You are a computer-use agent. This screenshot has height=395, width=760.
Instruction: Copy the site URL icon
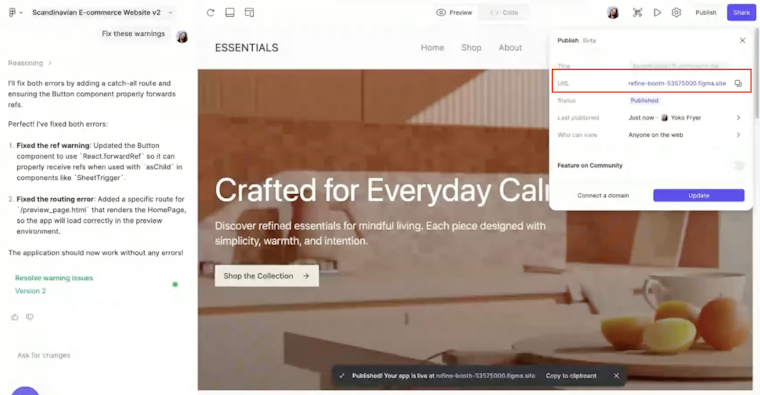pyautogui.click(x=738, y=83)
